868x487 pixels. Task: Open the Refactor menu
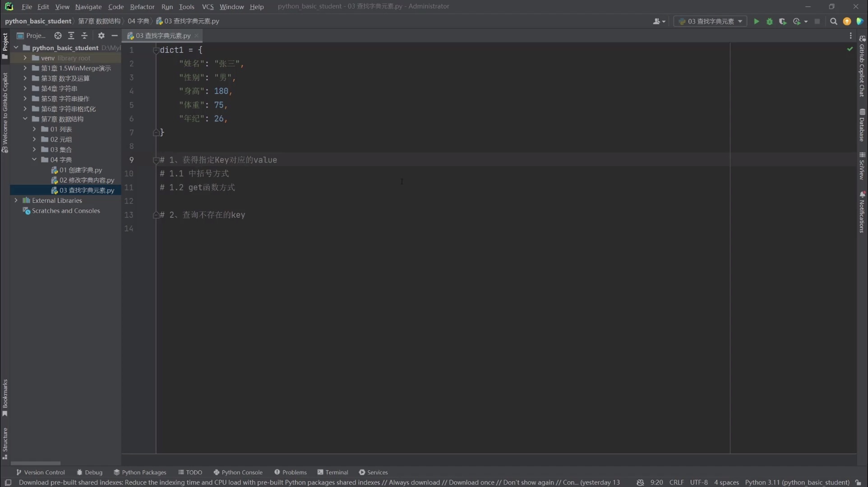coord(142,7)
